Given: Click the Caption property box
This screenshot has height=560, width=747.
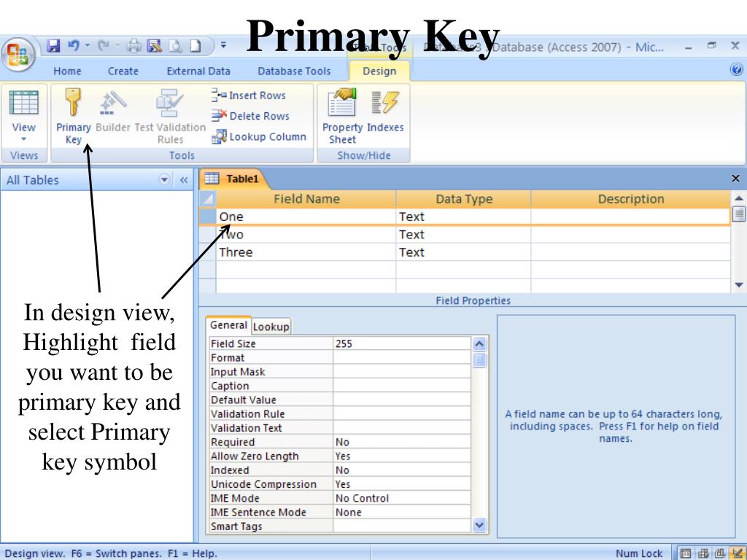Looking at the screenshot, I should tap(402, 386).
